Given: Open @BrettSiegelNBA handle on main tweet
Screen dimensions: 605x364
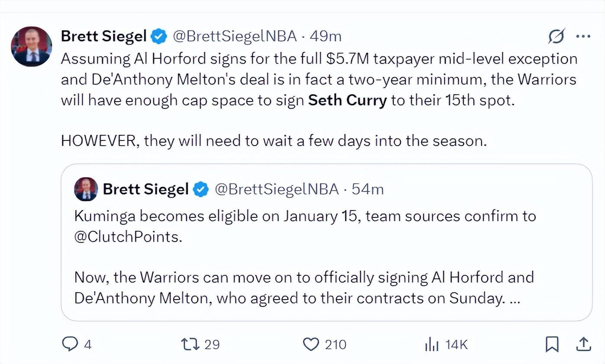Looking at the screenshot, I should (235, 37).
